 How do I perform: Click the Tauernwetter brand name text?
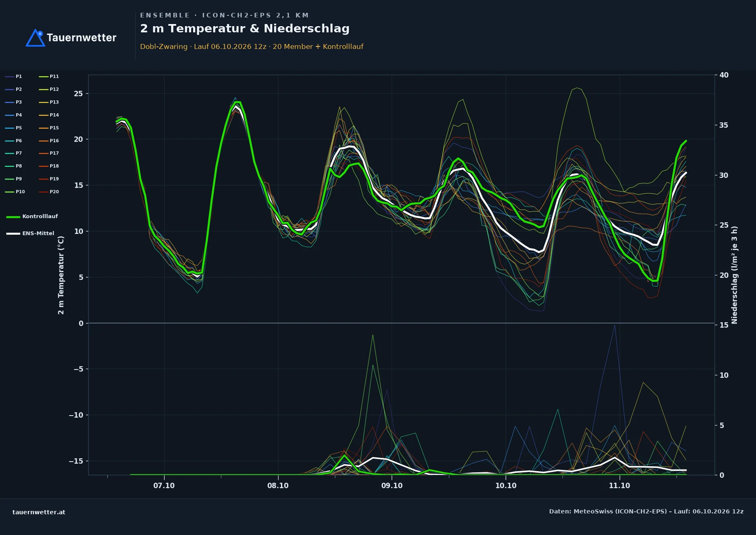82,38
